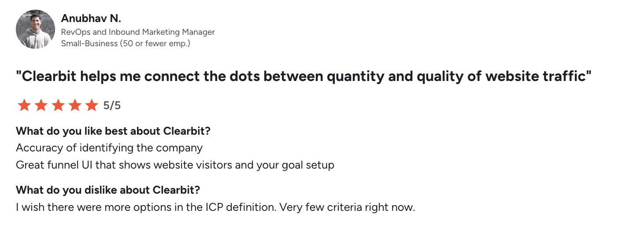
Task: Click the first rating star
Action: pos(23,106)
